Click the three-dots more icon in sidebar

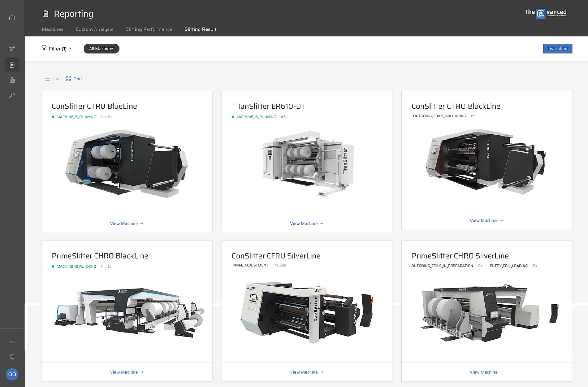(12, 342)
